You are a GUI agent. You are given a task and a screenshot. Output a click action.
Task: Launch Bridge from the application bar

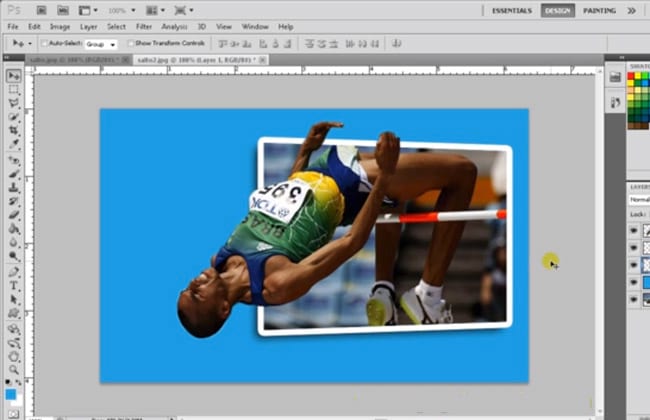[x=41, y=10]
